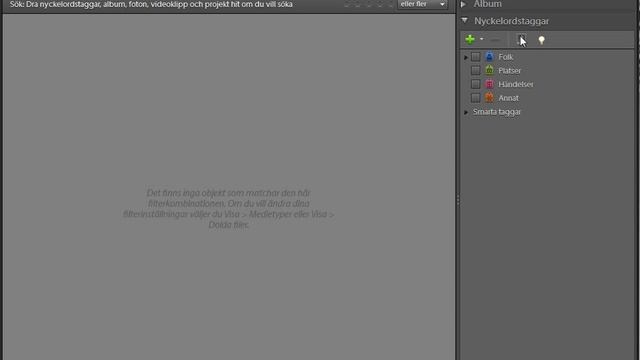Click the orange Annat category tag icon
The height and width of the screenshot is (360, 640).
pos(489,98)
